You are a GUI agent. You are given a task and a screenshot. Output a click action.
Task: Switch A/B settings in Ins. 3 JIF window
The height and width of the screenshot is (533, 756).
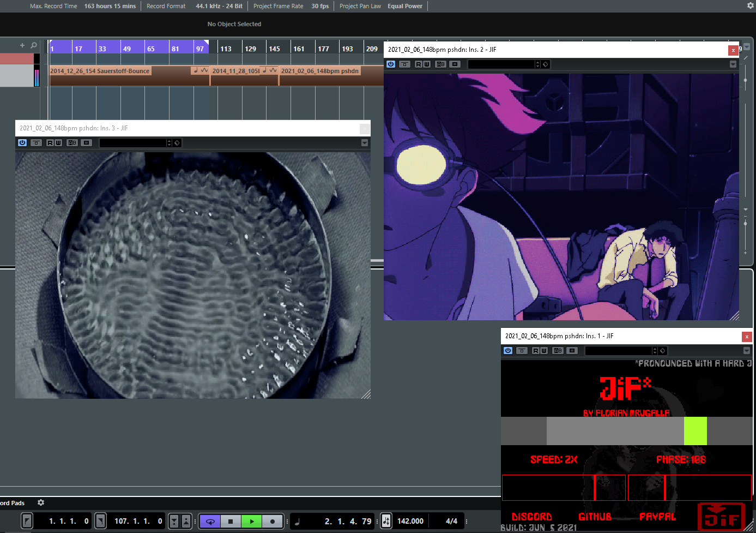(x=72, y=143)
